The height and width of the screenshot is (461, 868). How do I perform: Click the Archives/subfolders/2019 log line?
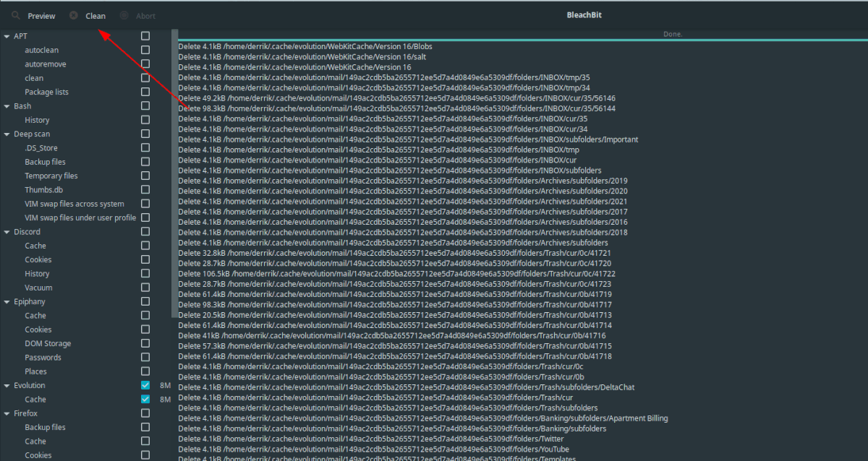click(x=403, y=181)
